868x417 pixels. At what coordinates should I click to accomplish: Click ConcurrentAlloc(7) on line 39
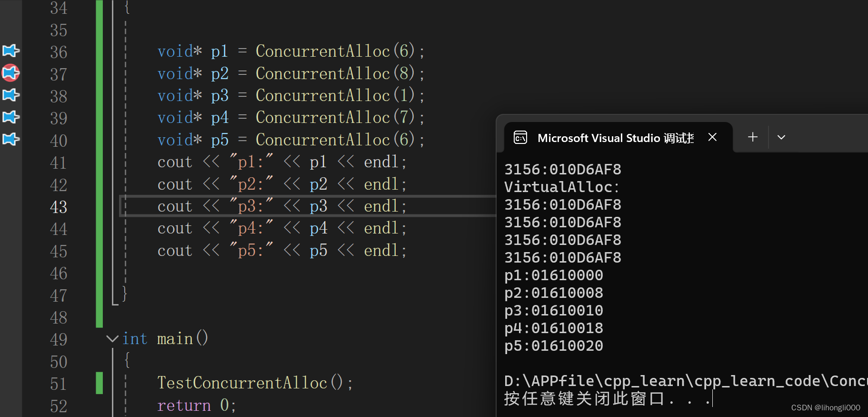pos(335,117)
